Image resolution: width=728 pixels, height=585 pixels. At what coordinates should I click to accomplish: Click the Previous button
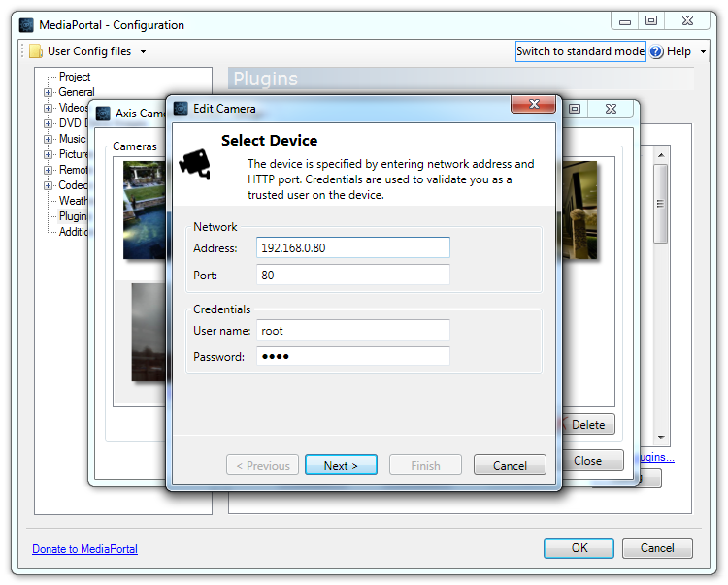(x=263, y=465)
